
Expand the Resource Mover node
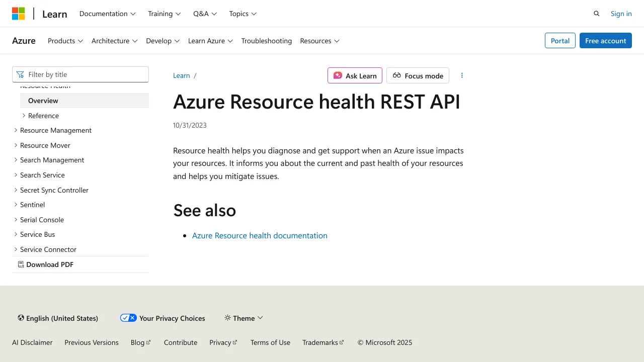16,145
